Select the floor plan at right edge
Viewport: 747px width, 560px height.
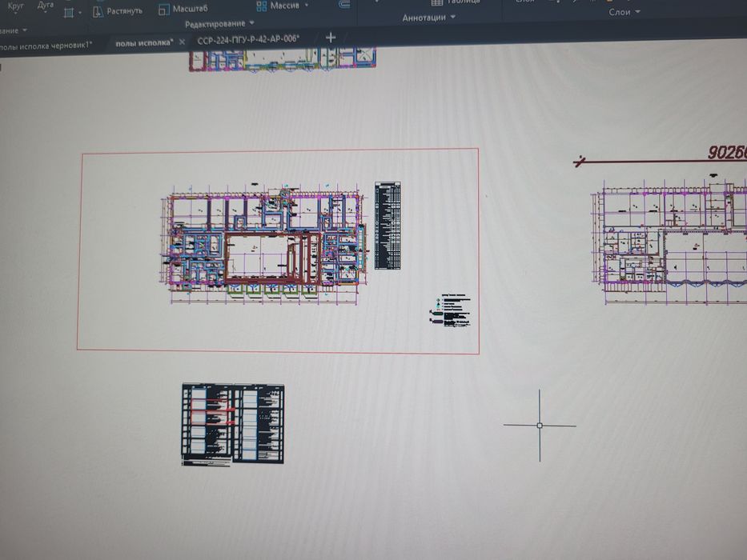coord(669,242)
